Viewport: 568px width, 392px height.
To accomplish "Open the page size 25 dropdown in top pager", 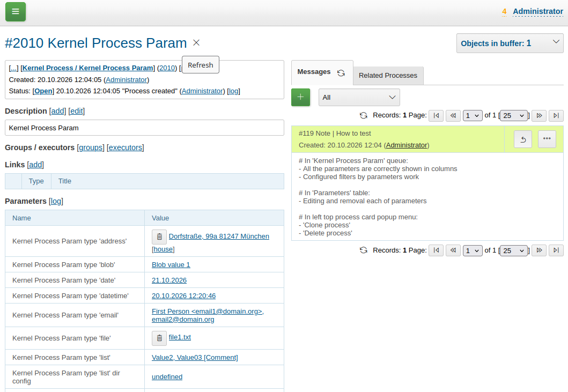I will point(513,116).
